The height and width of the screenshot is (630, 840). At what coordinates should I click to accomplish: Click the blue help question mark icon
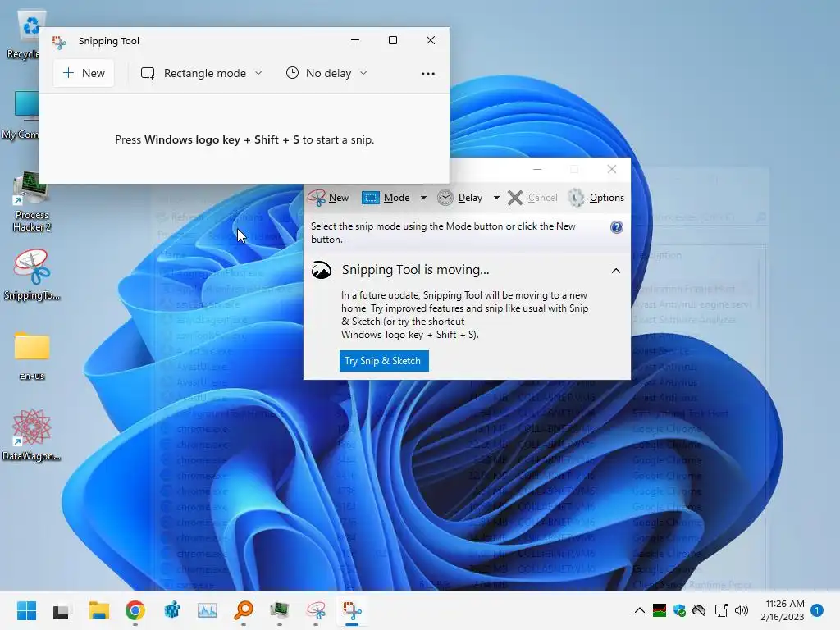[617, 227]
